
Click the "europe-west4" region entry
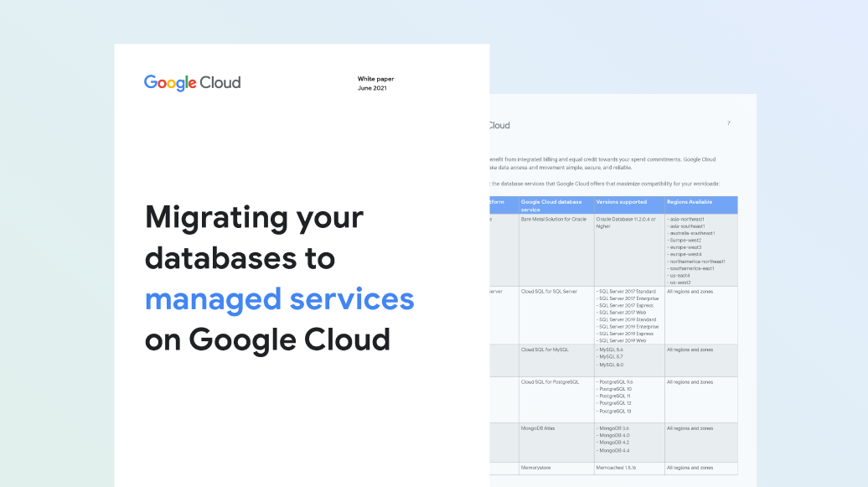[685, 254]
